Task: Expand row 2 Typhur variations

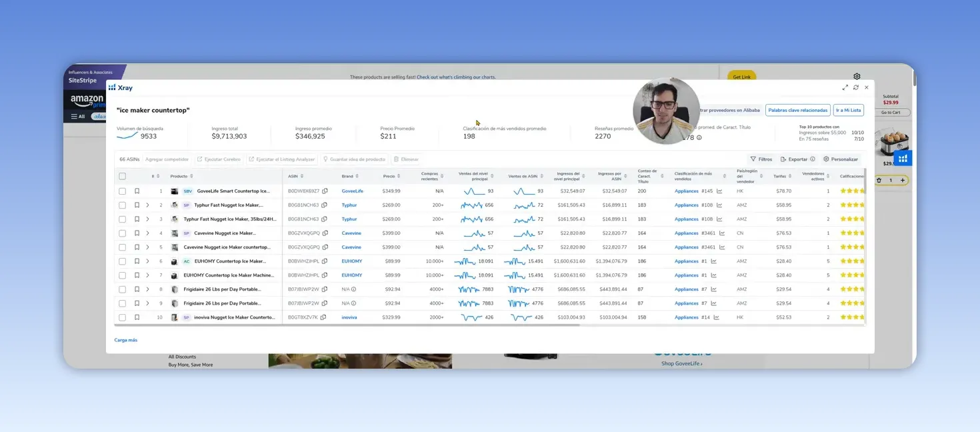Action: (147, 205)
